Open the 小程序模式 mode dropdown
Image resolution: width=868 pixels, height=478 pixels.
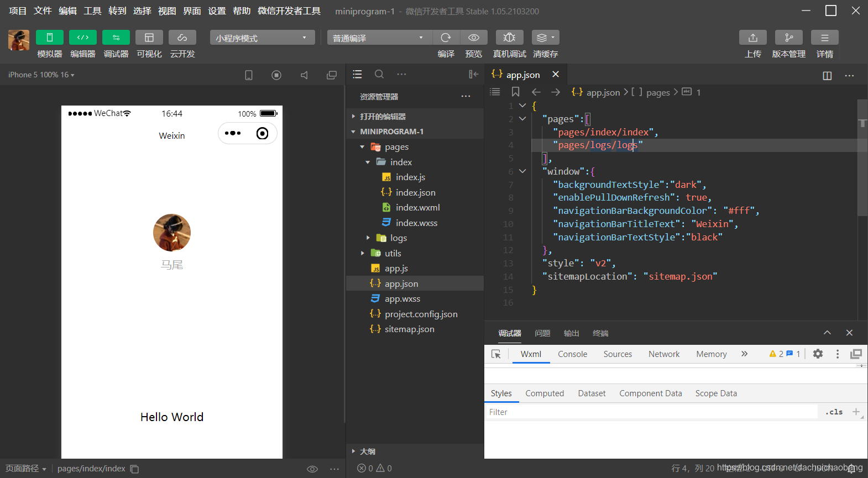point(262,38)
